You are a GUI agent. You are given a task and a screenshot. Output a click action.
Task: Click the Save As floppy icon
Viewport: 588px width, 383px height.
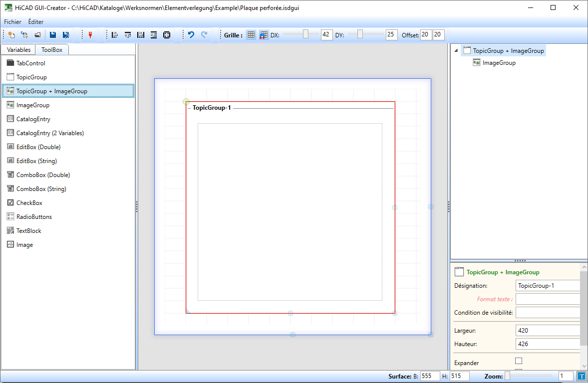65,35
